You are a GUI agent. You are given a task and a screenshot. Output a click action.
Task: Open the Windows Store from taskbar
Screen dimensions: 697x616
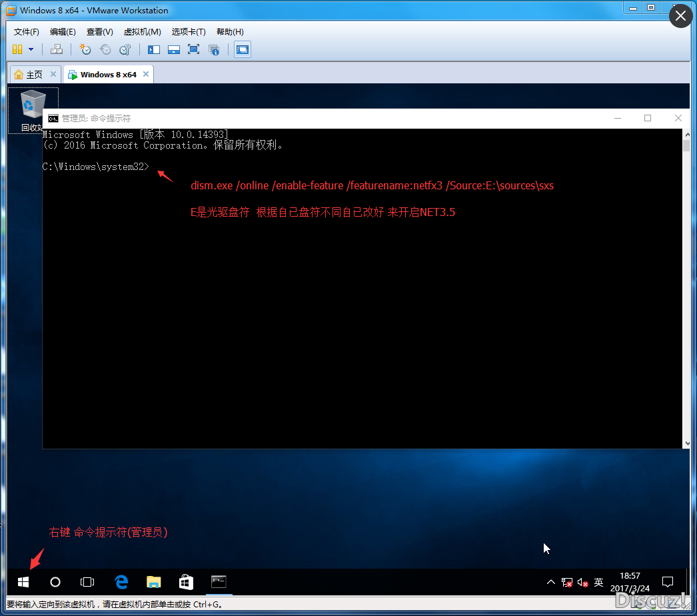(x=186, y=582)
